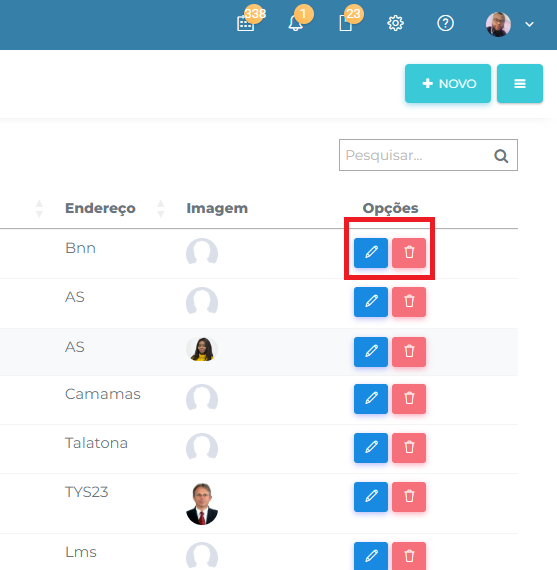This screenshot has width=557, height=570.
Task: Open the settings gear icon
Action: (x=395, y=24)
